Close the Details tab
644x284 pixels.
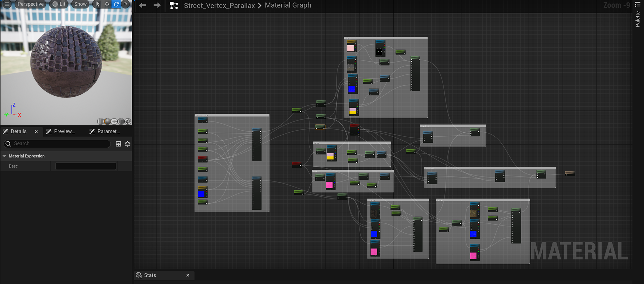point(36,132)
